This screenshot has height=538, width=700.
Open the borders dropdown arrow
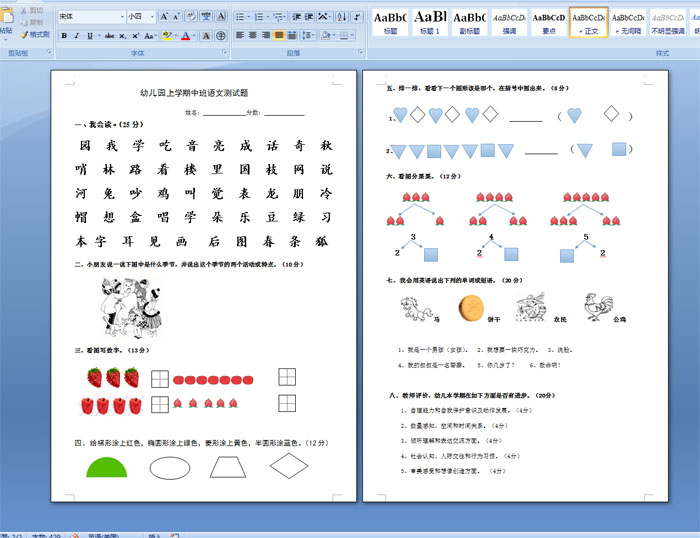point(352,35)
